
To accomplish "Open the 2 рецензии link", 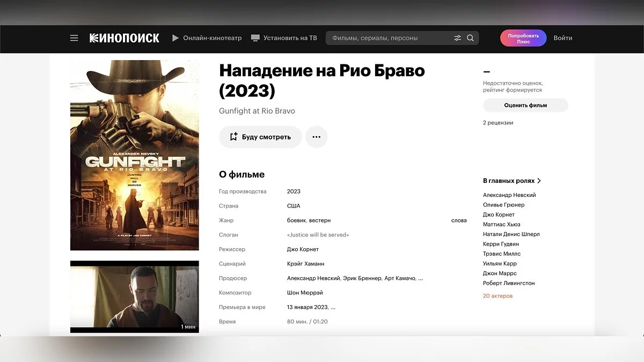I will click(x=498, y=123).
